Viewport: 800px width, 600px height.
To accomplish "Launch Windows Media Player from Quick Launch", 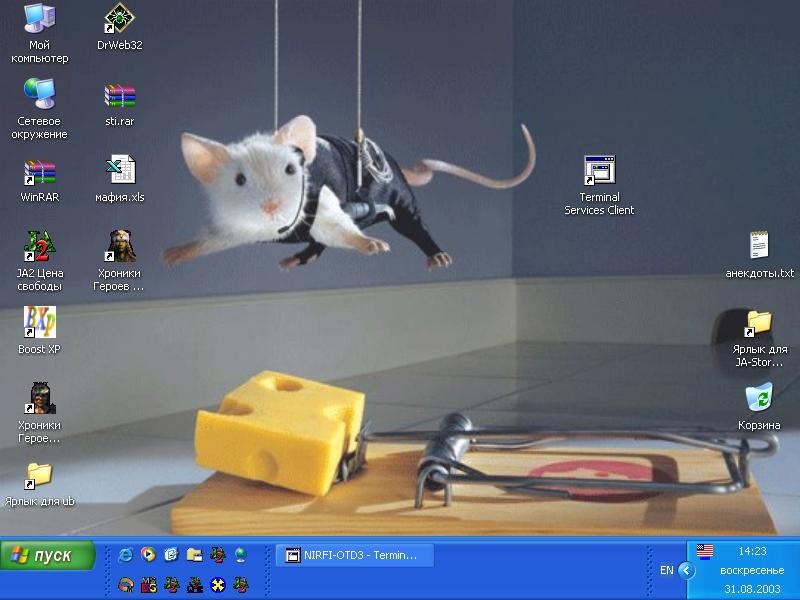I will 148,554.
